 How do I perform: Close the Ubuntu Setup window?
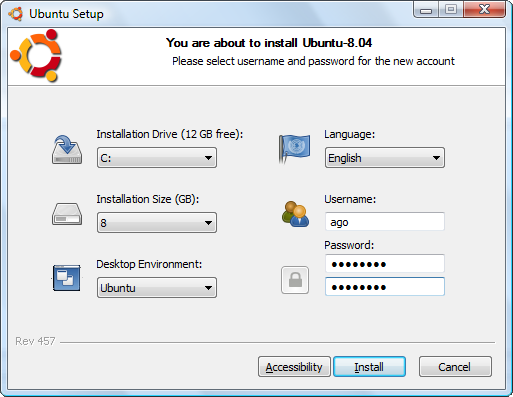click(484, 9)
